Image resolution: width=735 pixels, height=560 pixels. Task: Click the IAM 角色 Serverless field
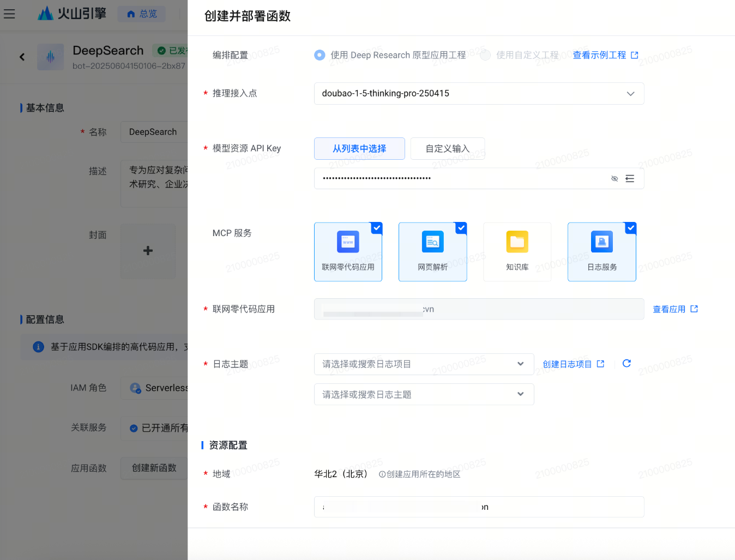154,388
